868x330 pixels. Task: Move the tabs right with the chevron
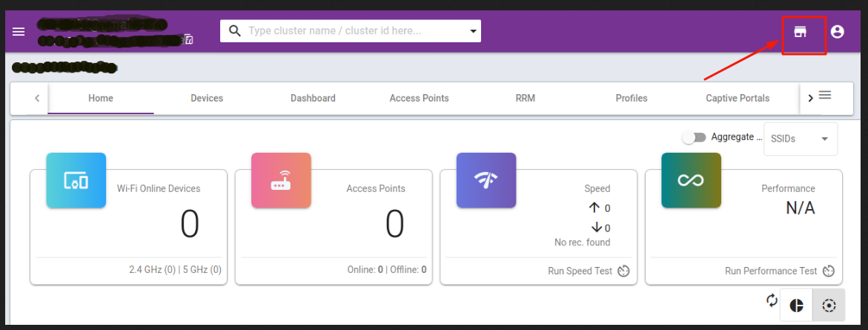pos(810,99)
